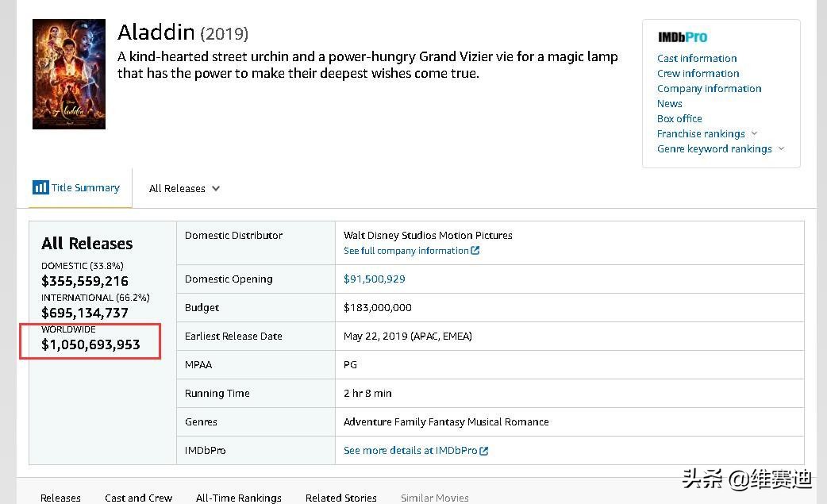The image size is (827, 504).
Task: Click external link icon after company information
Action: pos(475,251)
